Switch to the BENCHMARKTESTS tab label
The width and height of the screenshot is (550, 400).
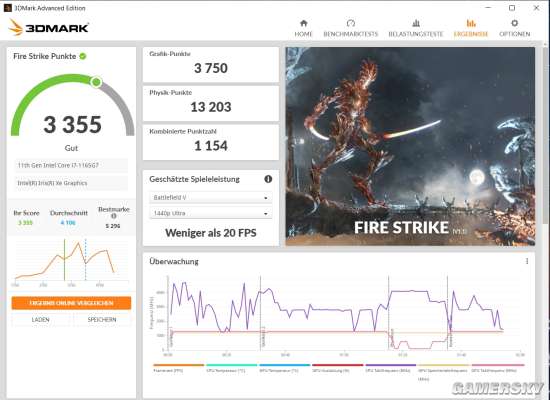(x=350, y=34)
